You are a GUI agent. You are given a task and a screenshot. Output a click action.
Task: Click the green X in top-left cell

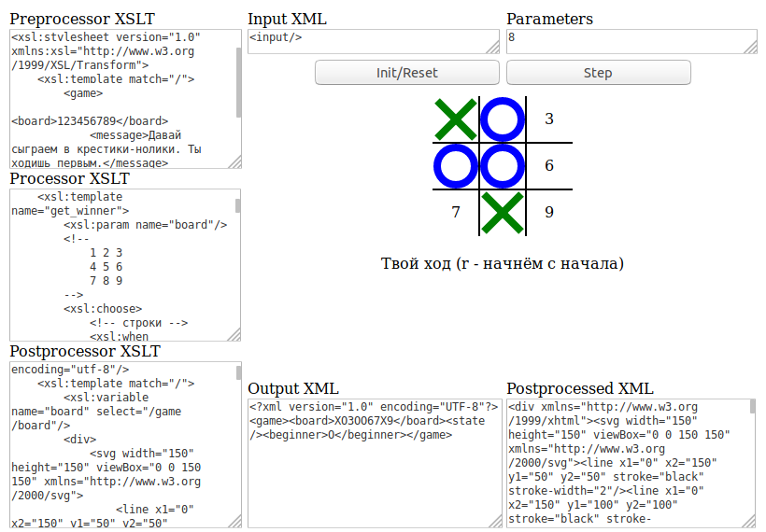456,119
